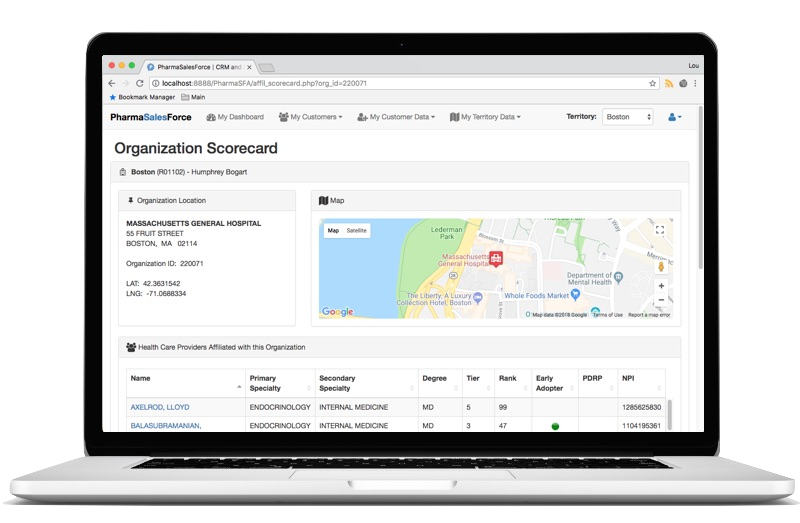The height and width of the screenshot is (523, 800).
Task: Toggle the map fullscreen icon
Action: 660,230
